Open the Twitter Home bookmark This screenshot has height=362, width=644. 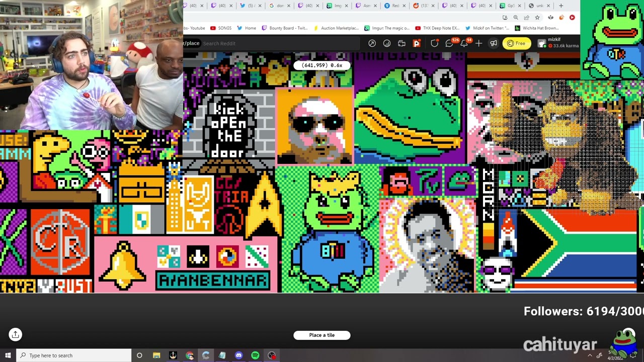[247, 28]
